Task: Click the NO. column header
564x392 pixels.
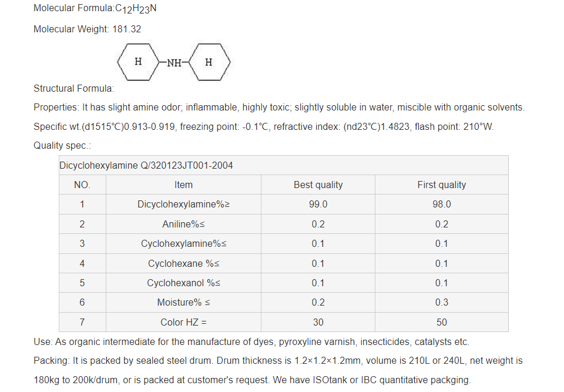Action: [82, 185]
